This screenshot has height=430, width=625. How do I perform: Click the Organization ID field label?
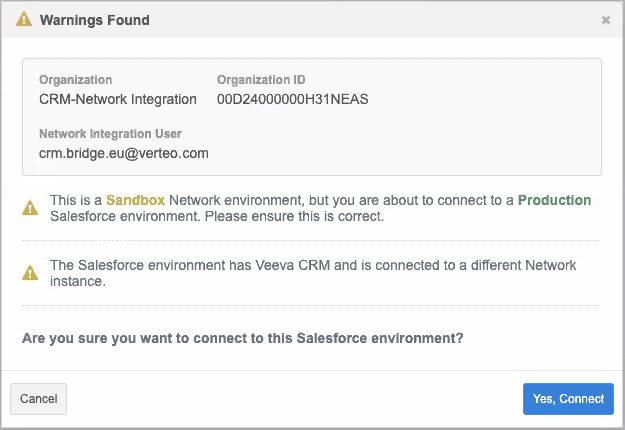coord(261,79)
